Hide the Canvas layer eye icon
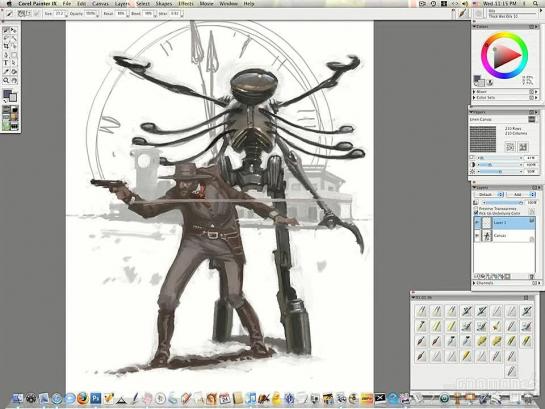 (x=477, y=236)
